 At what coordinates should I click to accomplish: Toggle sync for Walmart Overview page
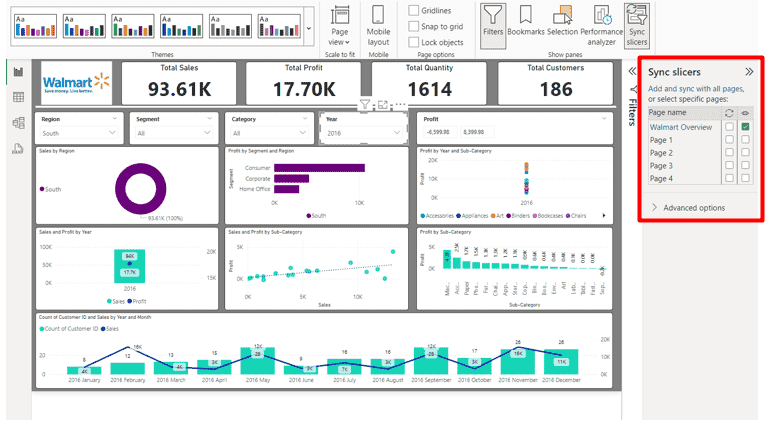[729, 127]
